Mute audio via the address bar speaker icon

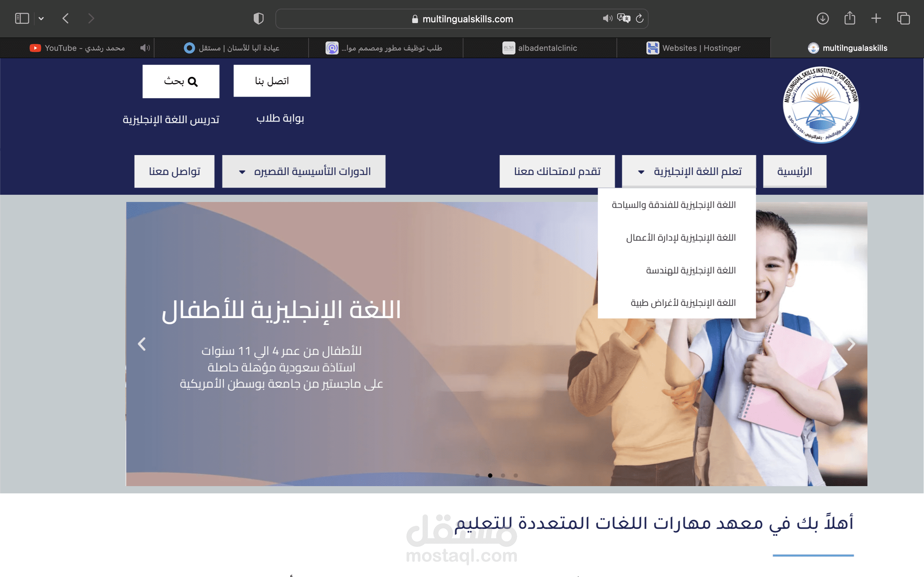[x=607, y=18]
